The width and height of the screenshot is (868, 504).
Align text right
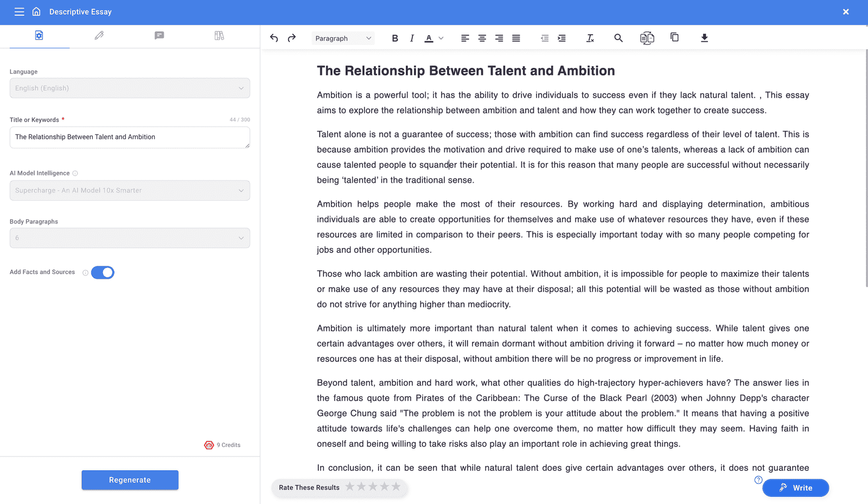pos(499,38)
